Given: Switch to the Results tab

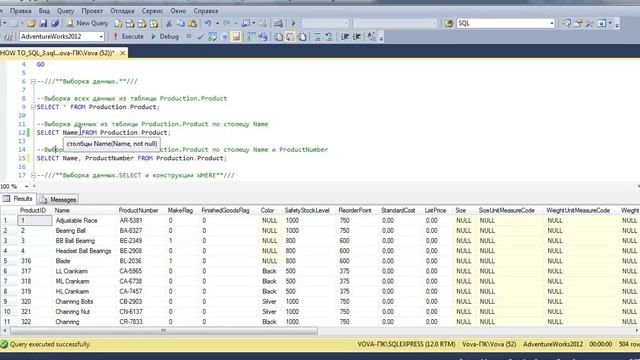Looking at the screenshot, I should point(18,199).
